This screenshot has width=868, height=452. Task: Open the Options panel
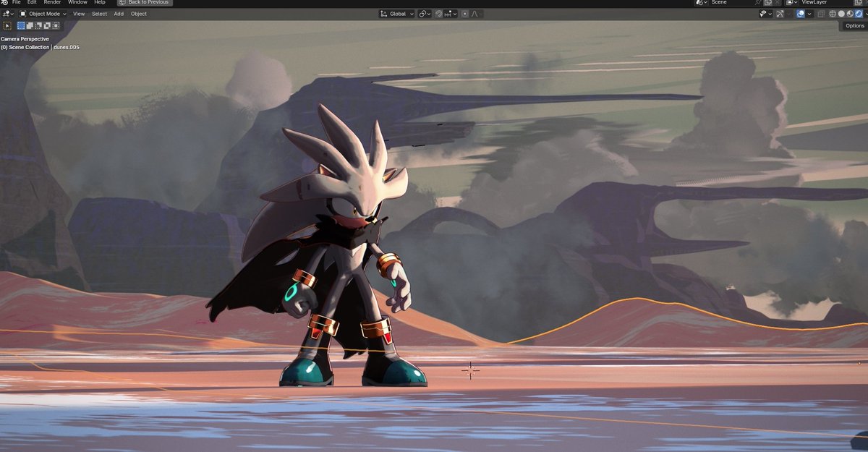point(854,25)
